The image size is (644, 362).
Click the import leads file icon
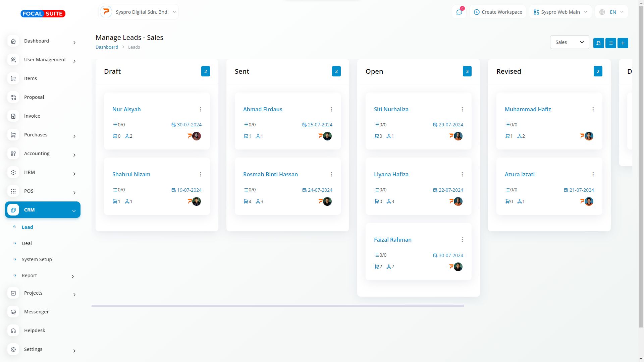pyautogui.click(x=598, y=43)
